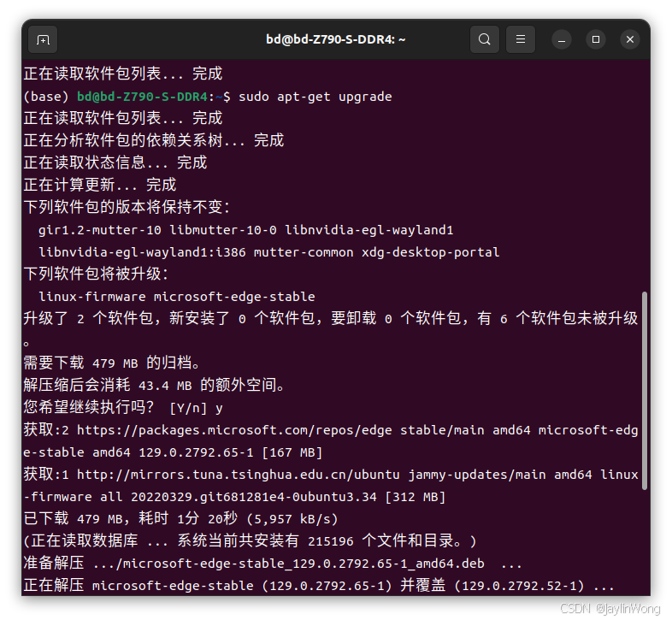This screenshot has width=672, height=620.
Task: Click the package name xdg-desktop-portal
Action: pyautogui.click(x=430, y=252)
